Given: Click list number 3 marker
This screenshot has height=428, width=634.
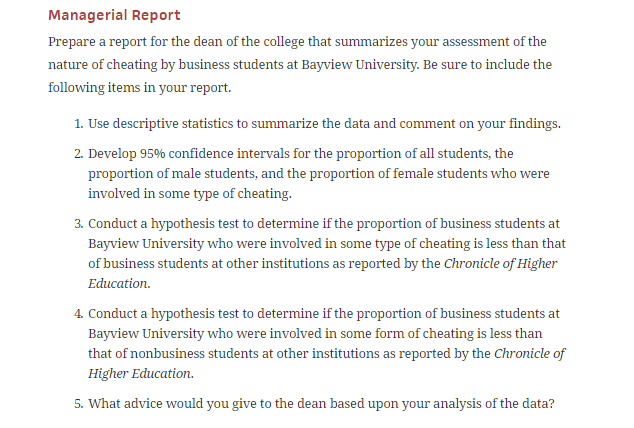Looking at the screenshot, I should [x=77, y=224].
